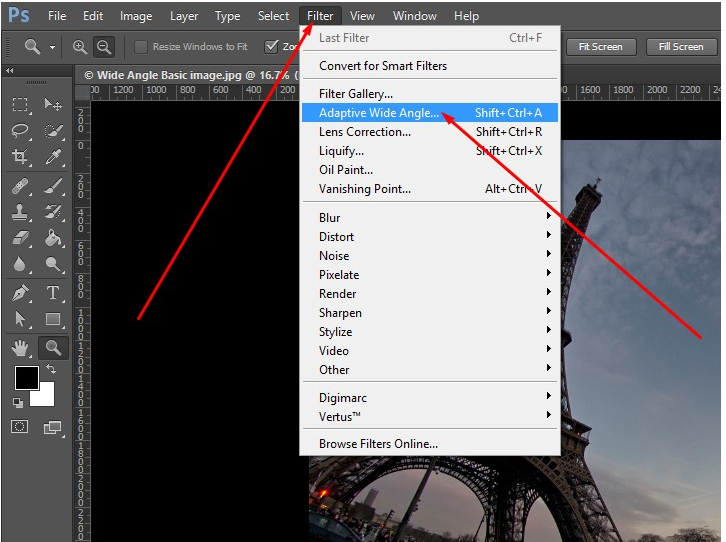Select the Wide Angle Basic image.jpg tab
Screen dimensions: 726x542
click(x=190, y=75)
